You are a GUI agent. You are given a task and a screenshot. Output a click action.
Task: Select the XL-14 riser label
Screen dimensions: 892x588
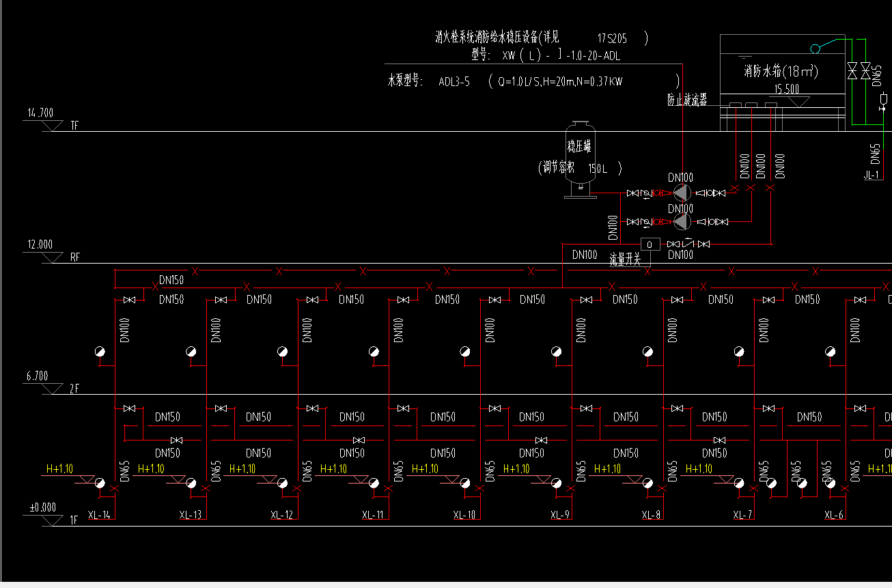click(100, 515)
